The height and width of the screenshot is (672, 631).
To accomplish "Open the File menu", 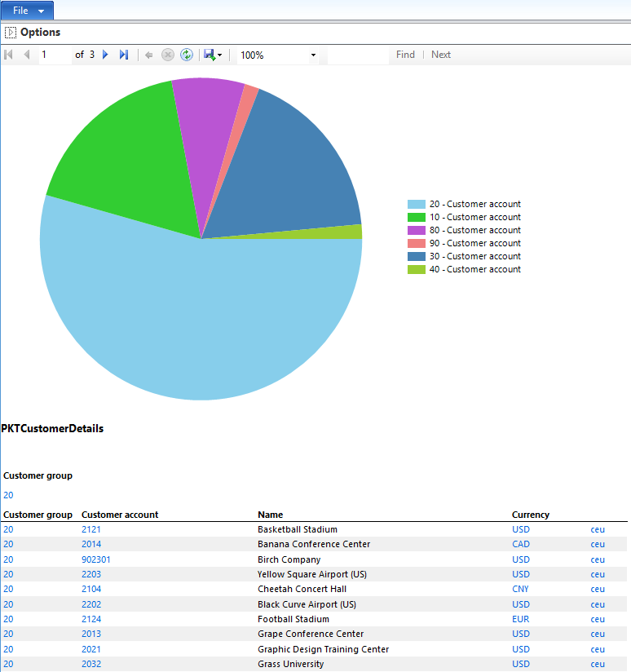I will [x=28, y=11].
